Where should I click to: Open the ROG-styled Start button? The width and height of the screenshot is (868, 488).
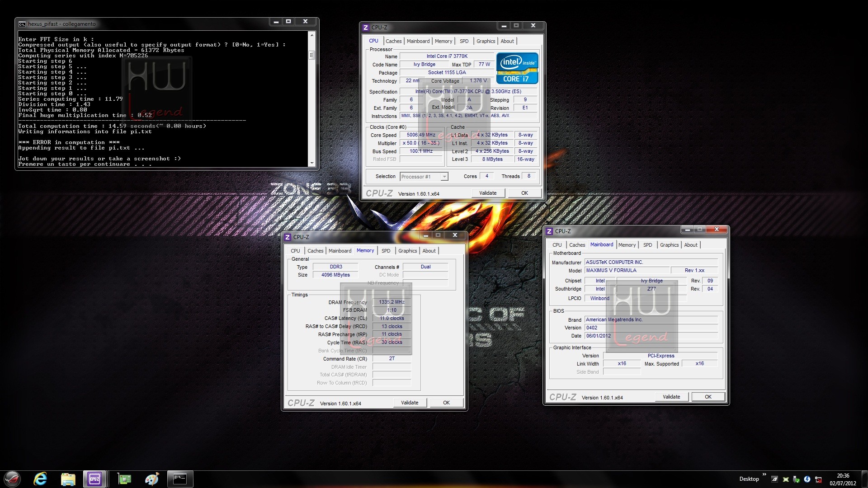pos(12,479)
